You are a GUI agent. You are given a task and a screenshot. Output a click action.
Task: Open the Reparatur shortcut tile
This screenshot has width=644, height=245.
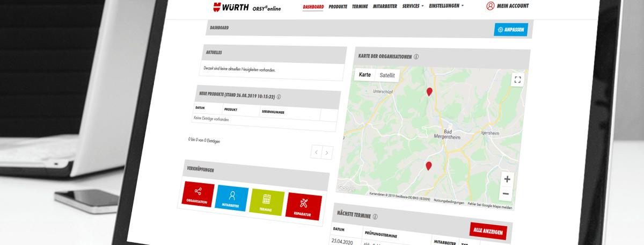pyautogui.click(x=303, y=206)
